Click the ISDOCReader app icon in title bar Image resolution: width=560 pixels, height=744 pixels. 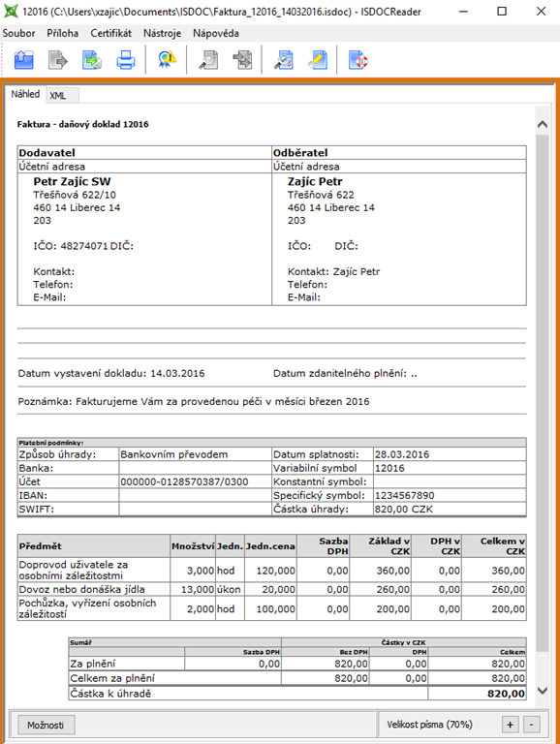point(11,12)
